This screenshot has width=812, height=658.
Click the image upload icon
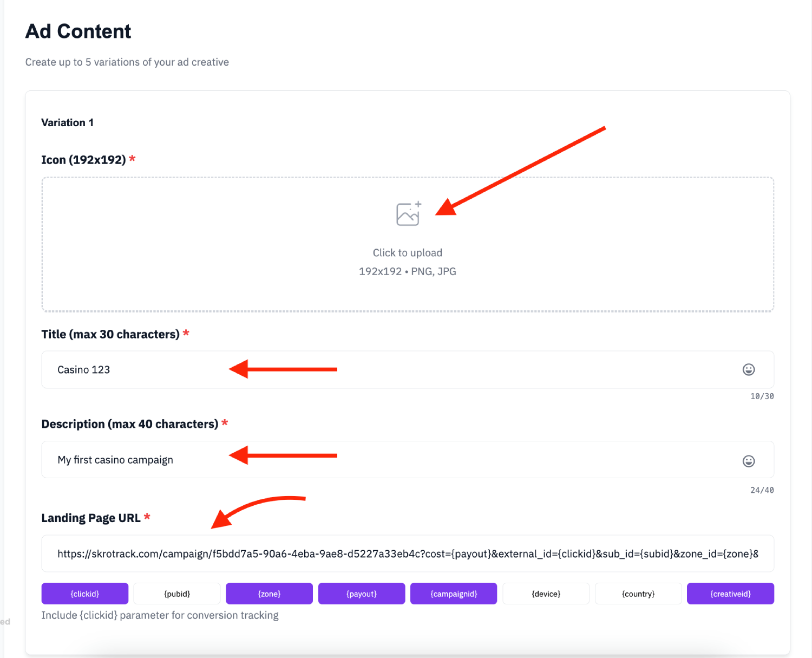409,213
